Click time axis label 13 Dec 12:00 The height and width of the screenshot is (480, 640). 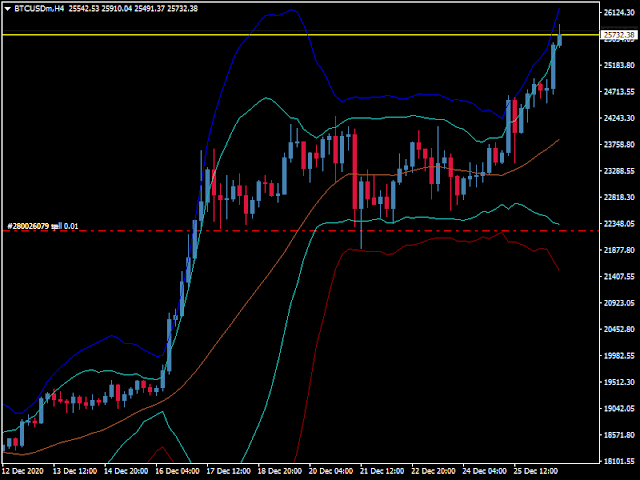(75, 471)
